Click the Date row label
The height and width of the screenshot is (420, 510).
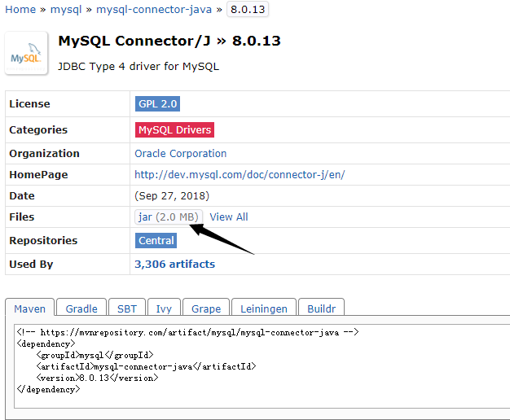[22, 195]
